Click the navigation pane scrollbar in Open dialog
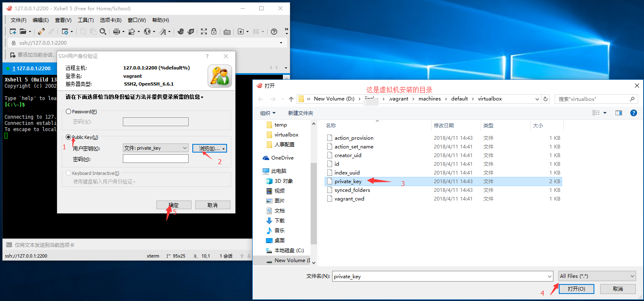 314,203
